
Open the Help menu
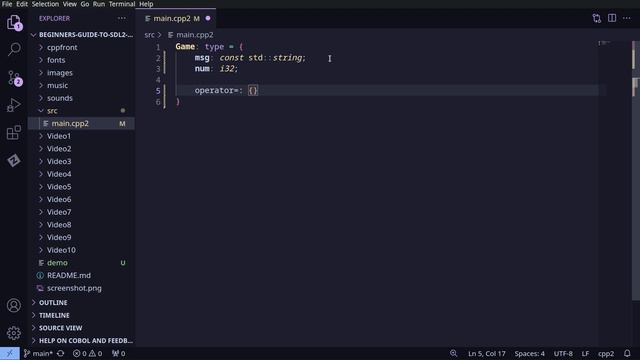click(146, 4)
